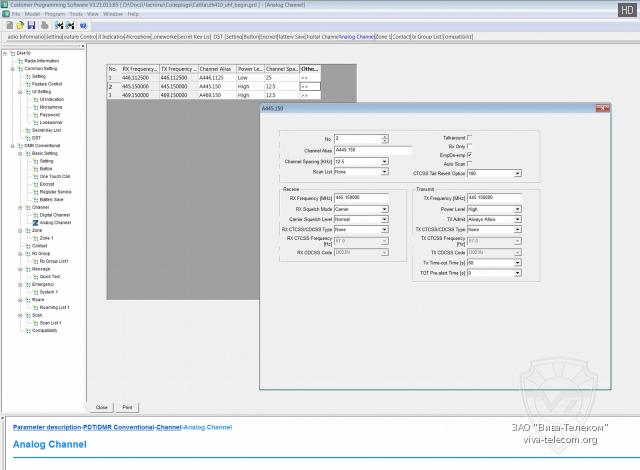Screen dimensions: 640x470
Task: Click the >> button in row 1 of channel table
Action: coord(310,78)
